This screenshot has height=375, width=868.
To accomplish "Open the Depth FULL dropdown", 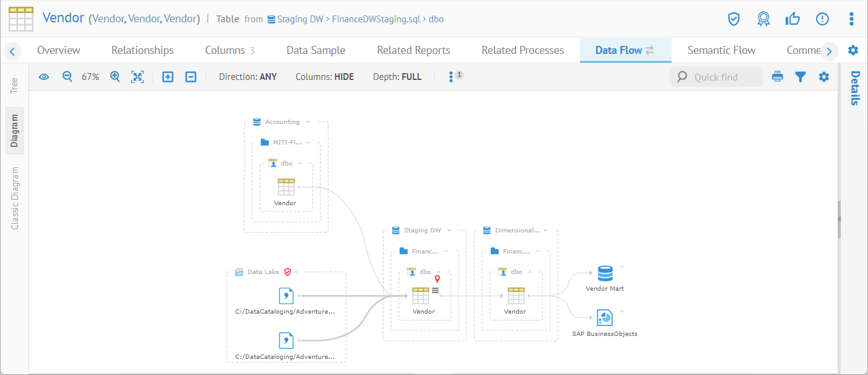I will click(x=397, y=77).
